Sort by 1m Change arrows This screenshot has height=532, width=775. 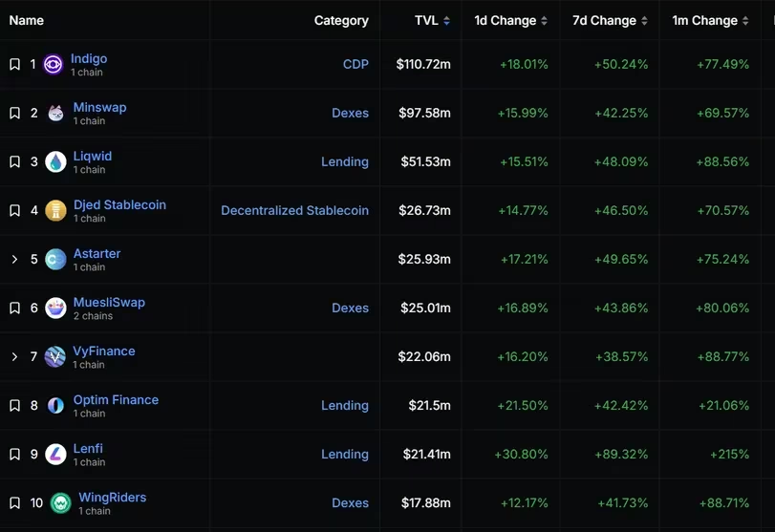pos(745,21)
